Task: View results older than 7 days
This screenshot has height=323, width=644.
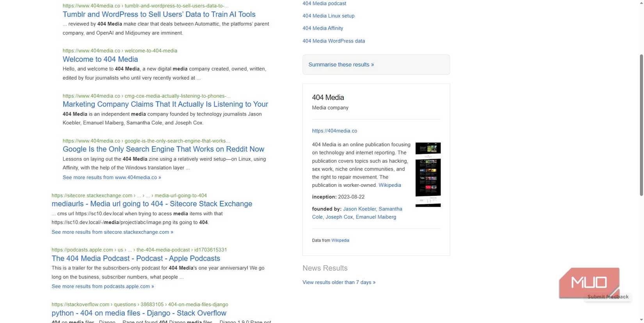Action: 339,282
